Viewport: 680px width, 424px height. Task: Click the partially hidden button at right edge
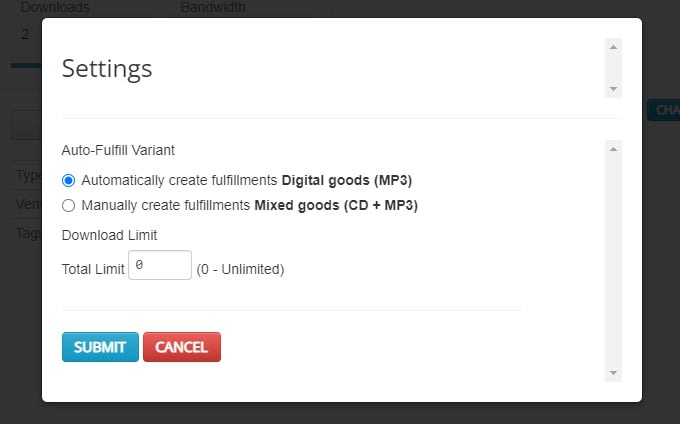(663, 110)
